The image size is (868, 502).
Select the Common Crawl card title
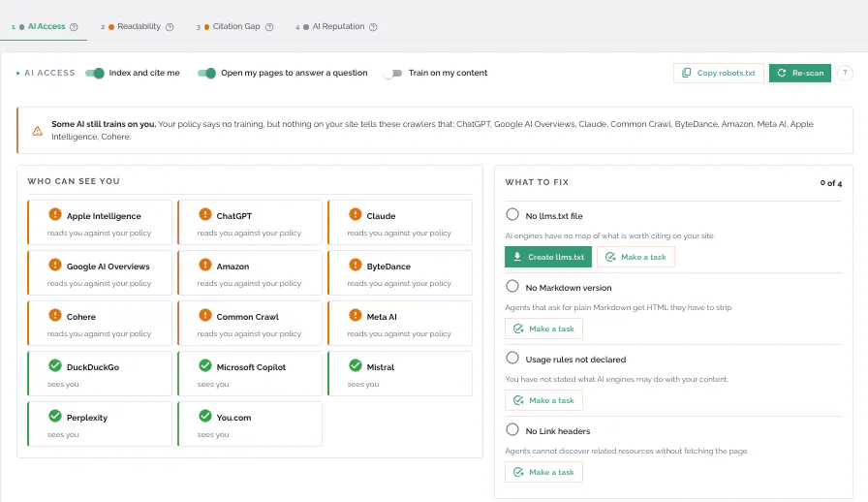click(247, 317)
